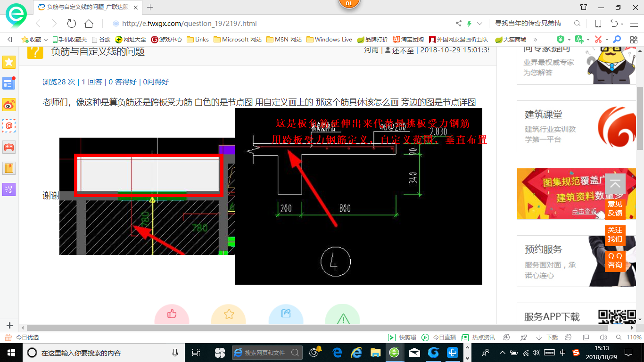644x362 pixels.
Task: Click the sidebar favorites star icon
Action: (9, 62)
